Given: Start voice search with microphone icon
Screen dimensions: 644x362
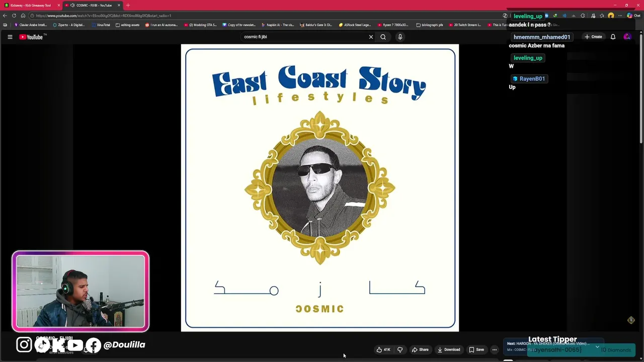Looking at the screenshot, I should (400, 37).
